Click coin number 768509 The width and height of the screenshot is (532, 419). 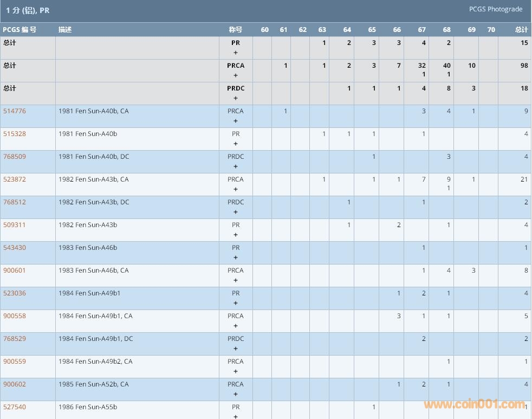(x=15, y=157)
